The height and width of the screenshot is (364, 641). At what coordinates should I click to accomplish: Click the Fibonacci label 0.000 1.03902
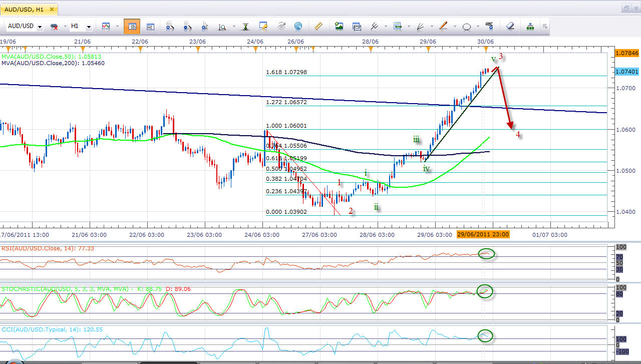(x=286, y=212)
